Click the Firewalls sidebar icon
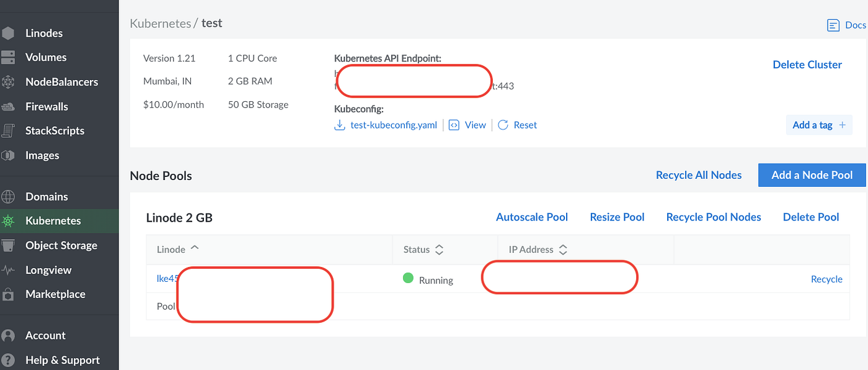 pyautogui.click(x=8, y=107)
